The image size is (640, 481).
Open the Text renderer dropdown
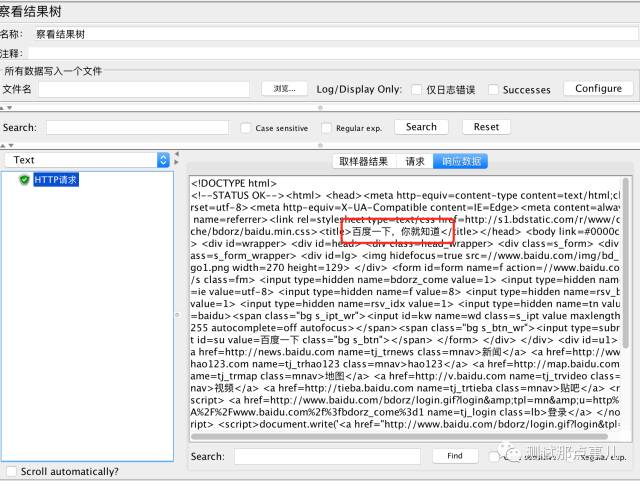pyautogui.click(x=87, y=160)
